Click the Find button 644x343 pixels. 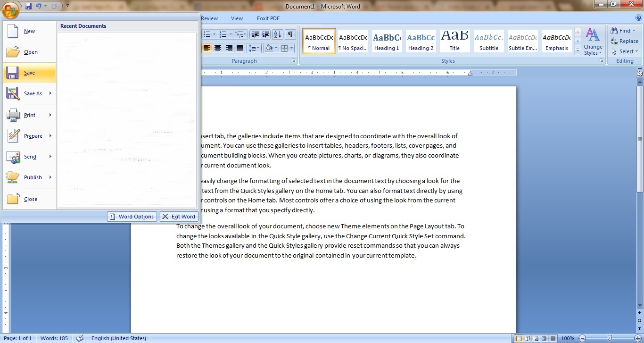pyautogui.click(x=623, y=31)
